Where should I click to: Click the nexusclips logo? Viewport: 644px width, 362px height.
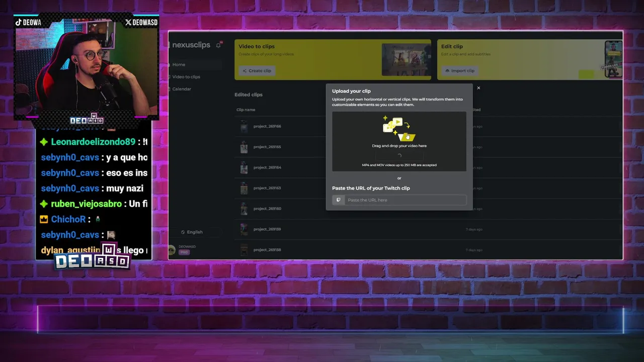point(191,45)
